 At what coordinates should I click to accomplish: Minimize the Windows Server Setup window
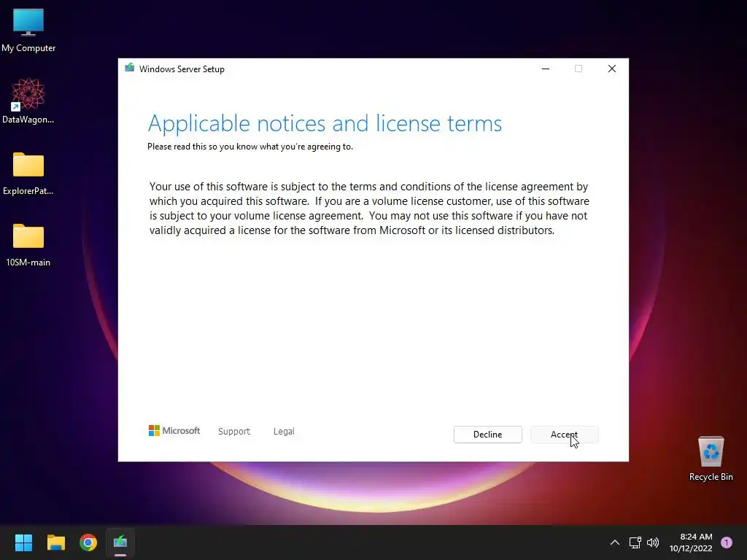click(546, 69)
